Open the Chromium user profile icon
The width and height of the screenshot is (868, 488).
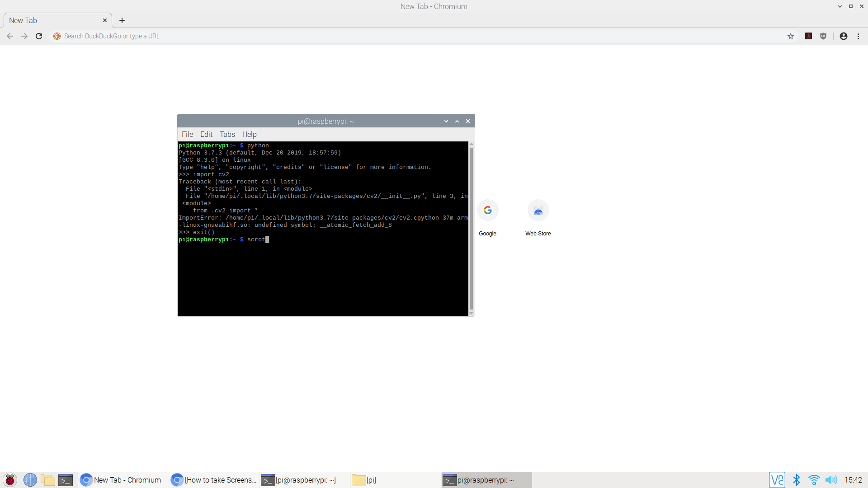844,36
